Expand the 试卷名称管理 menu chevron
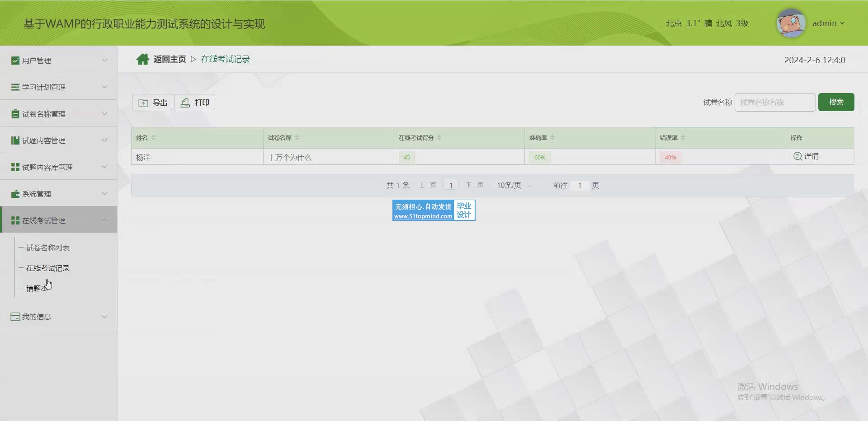Image resolution: width=868 pixels, height=421 pixels. (104, 113)
